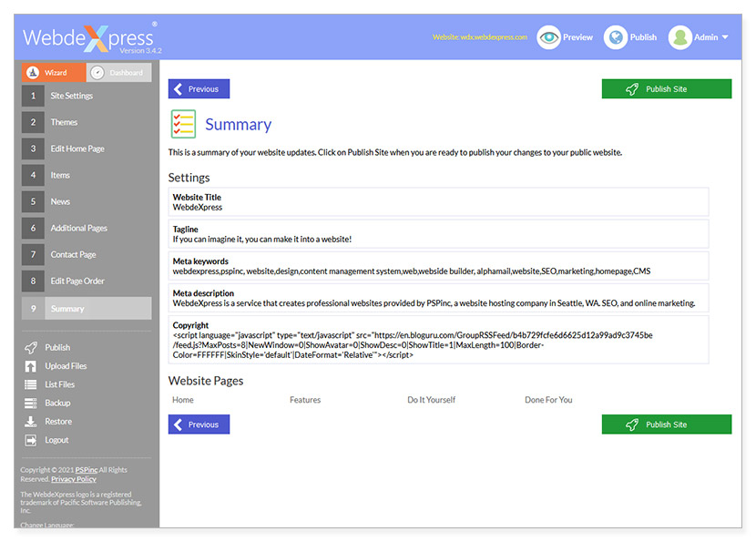756x542 pixels.
Task: Click the number 3 step box
Action: click(34, 148)
